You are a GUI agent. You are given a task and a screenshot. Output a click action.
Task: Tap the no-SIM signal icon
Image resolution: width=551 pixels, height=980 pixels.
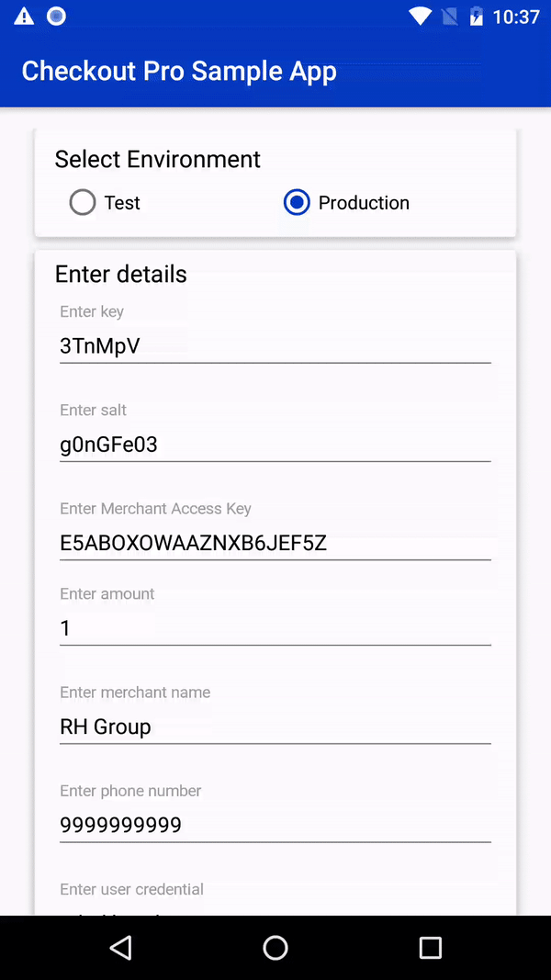point(449,17)
